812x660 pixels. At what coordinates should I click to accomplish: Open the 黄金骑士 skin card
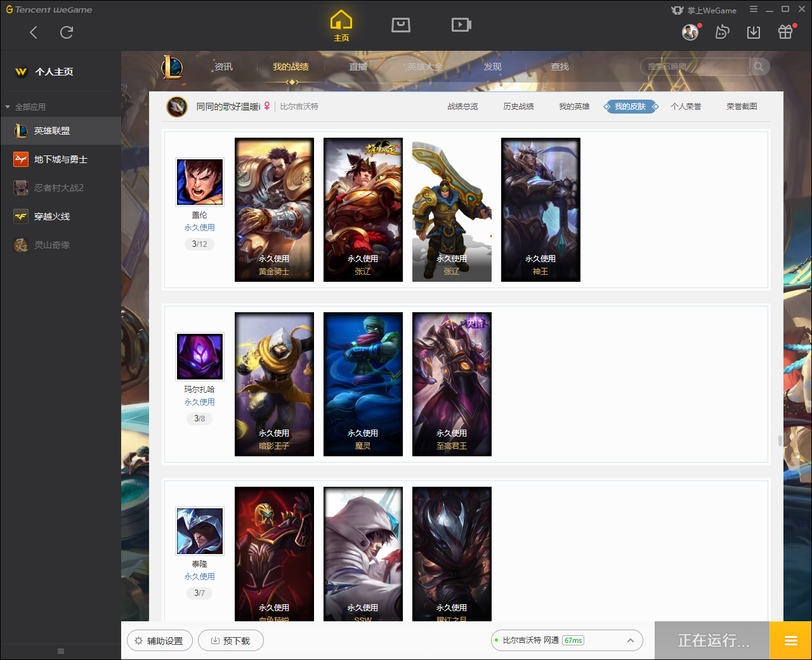[x=274, y=209]
